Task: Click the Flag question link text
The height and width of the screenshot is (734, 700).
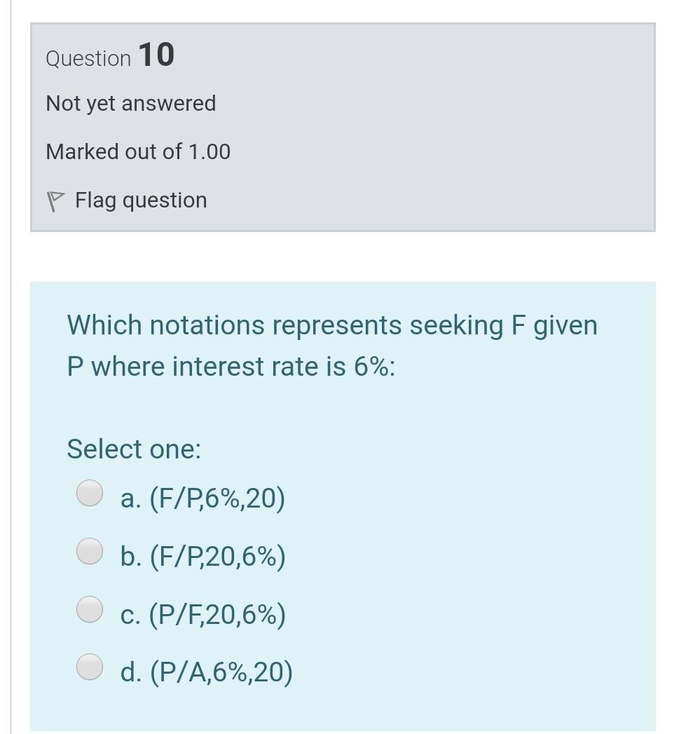Action: coord(141,201)
